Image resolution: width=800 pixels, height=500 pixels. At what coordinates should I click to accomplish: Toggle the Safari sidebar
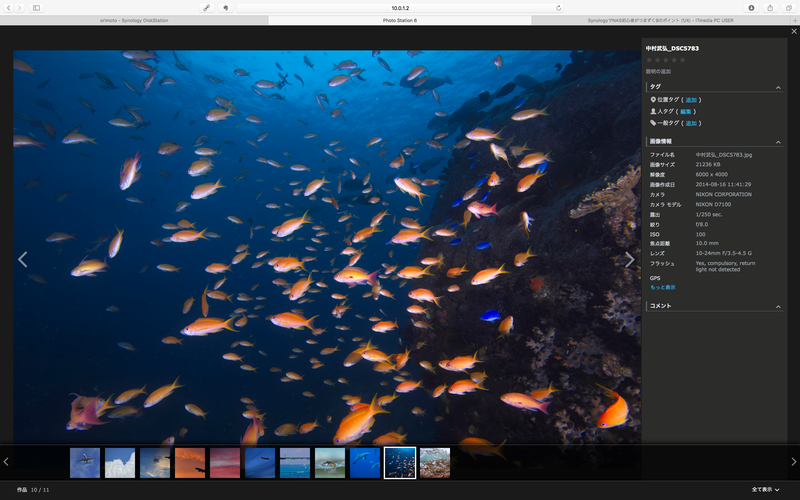[x=36, y=8]
